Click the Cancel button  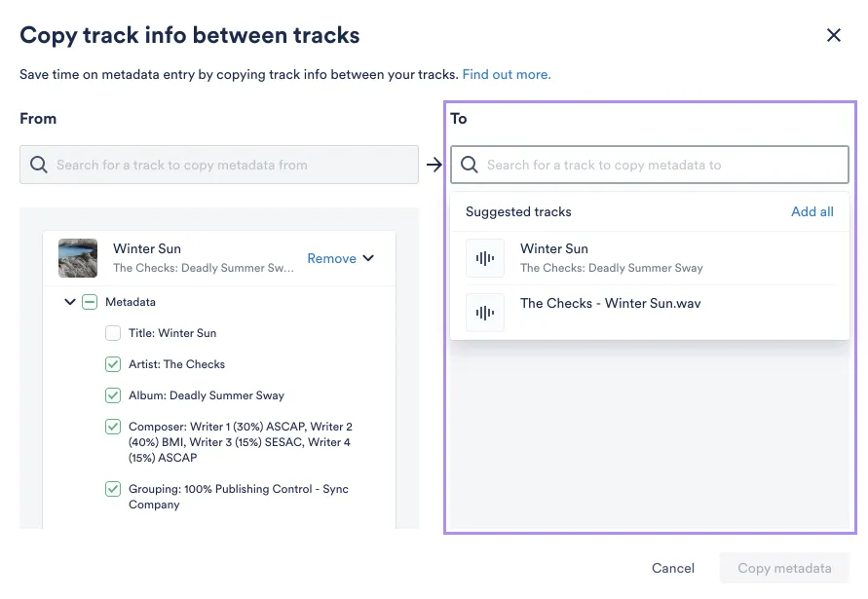(673, 568)
